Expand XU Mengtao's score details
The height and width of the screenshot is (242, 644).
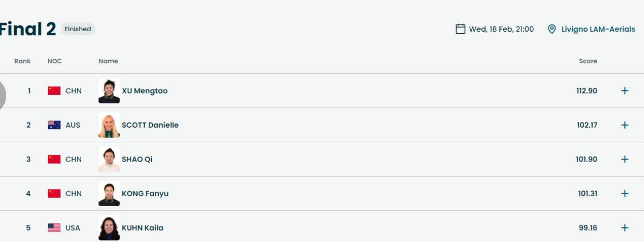[x=624, y=91]
